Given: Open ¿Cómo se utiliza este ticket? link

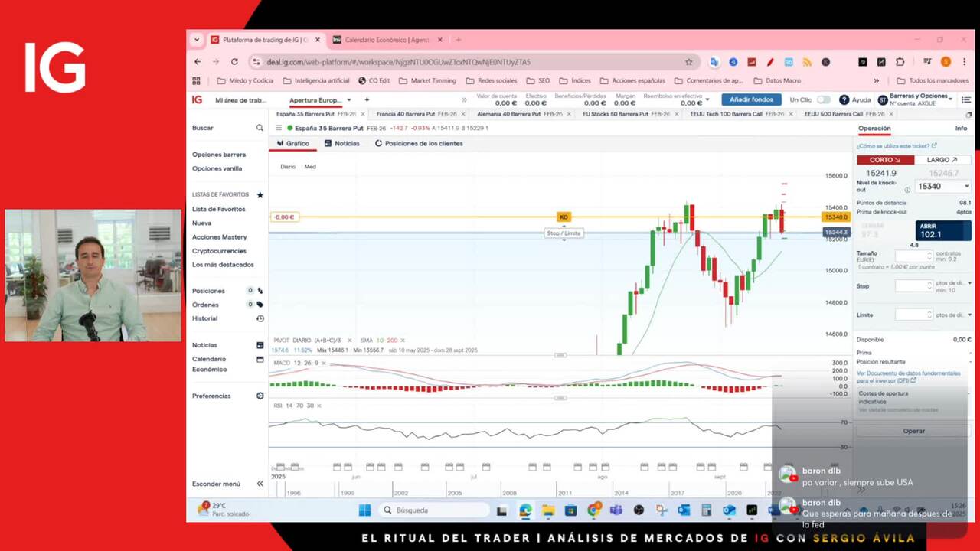Looking at the screenshot, I should [897, 145].
